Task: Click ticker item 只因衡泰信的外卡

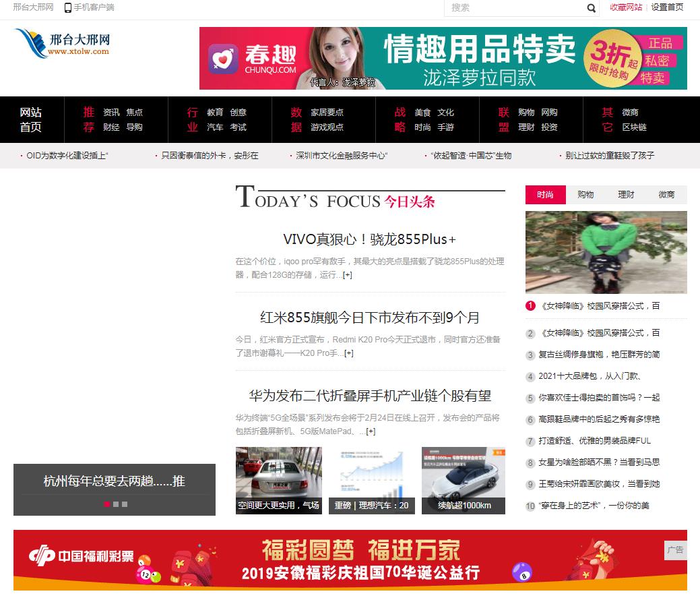Action: (x=210, y=156)
